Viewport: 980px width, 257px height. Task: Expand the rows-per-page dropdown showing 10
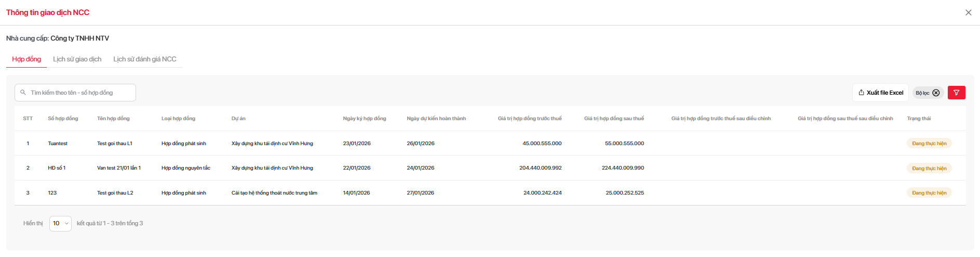click(x=60, y=224)
